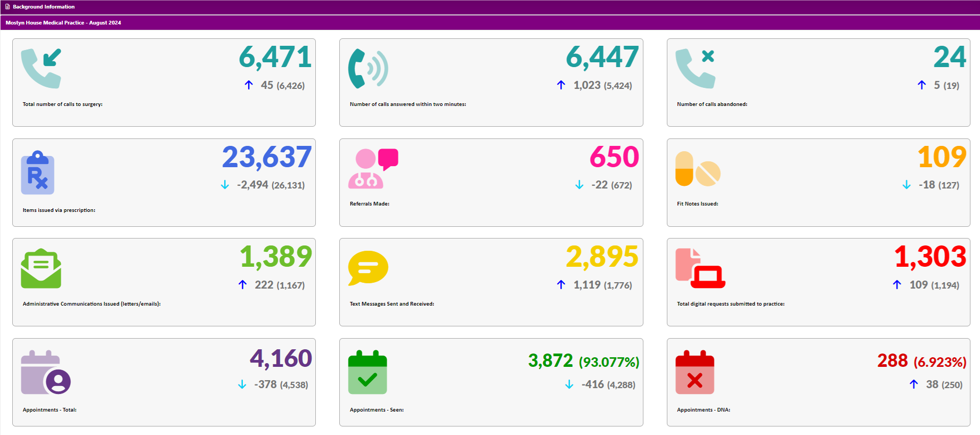Click the 6,471 total calls value
The width and height of the screenshot is (980, 435).
(x=275, y=57)
